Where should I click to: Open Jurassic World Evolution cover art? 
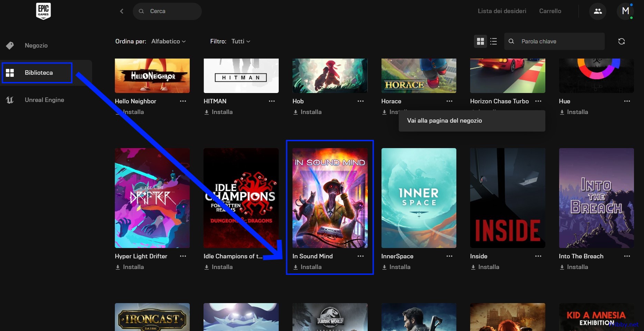point(330,317)
